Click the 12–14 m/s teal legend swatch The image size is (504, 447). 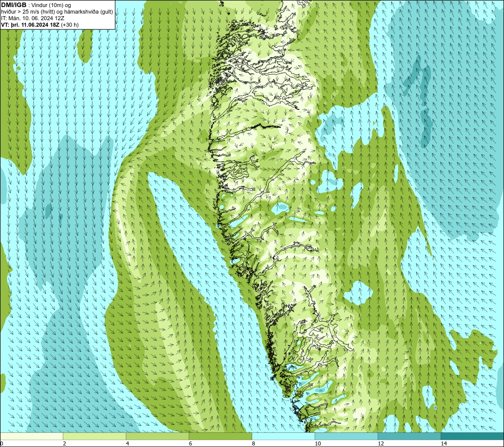tap(409, 436)
